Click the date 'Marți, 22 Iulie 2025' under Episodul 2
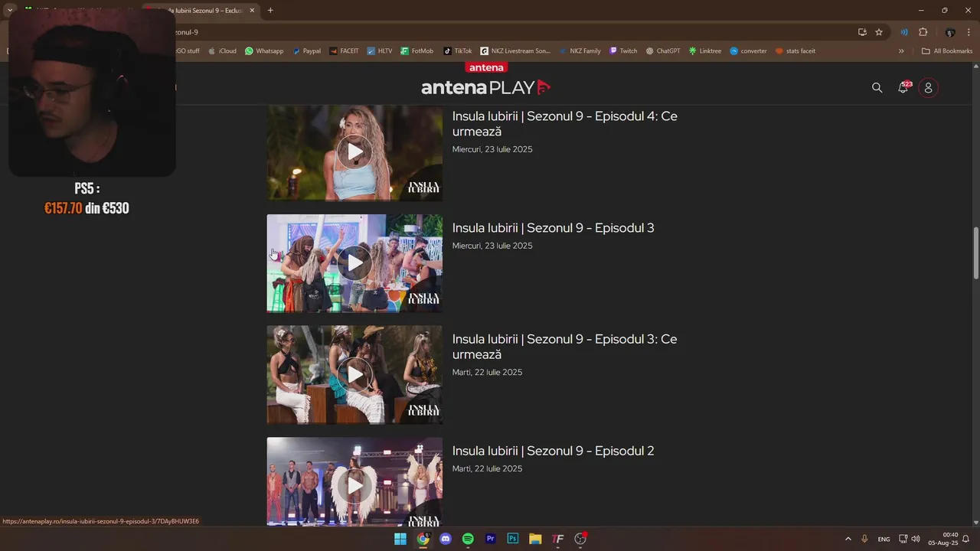 tap(487, 468)
